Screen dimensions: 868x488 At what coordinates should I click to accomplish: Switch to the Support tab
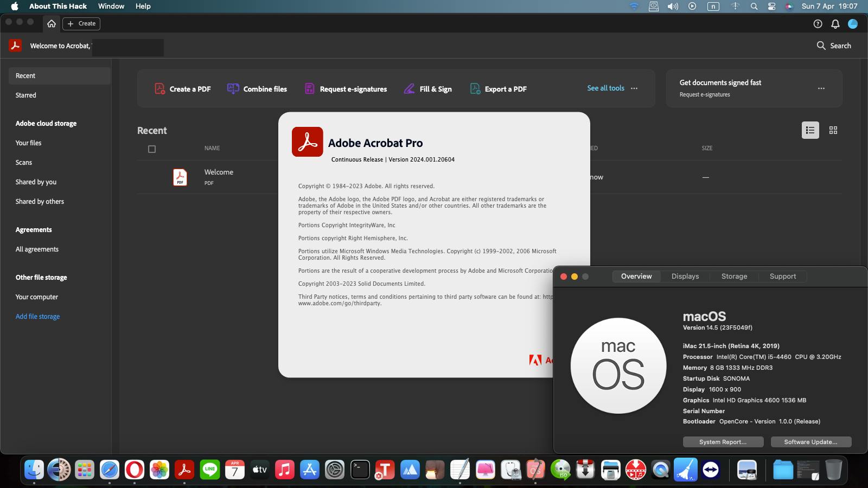[783, 276]
